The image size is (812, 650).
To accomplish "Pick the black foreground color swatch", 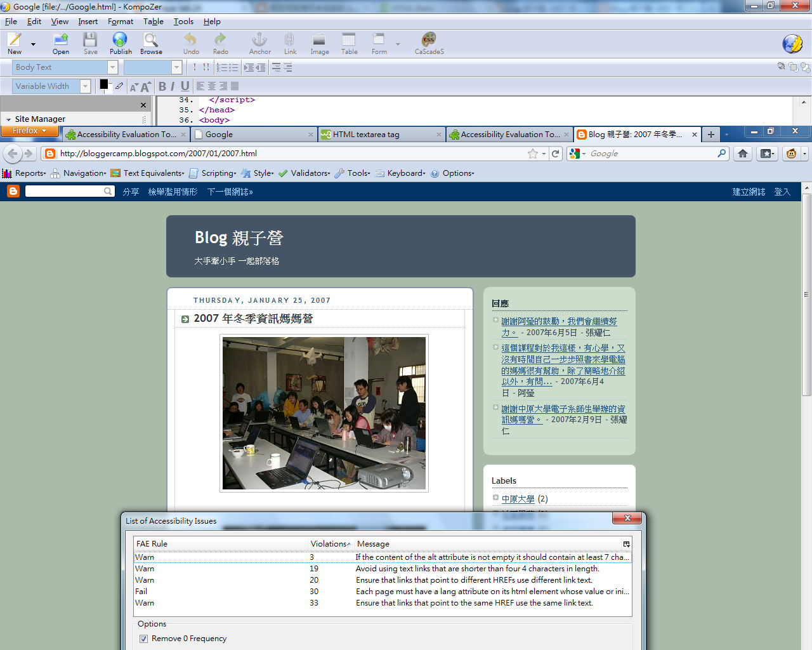I will point(103,84).
